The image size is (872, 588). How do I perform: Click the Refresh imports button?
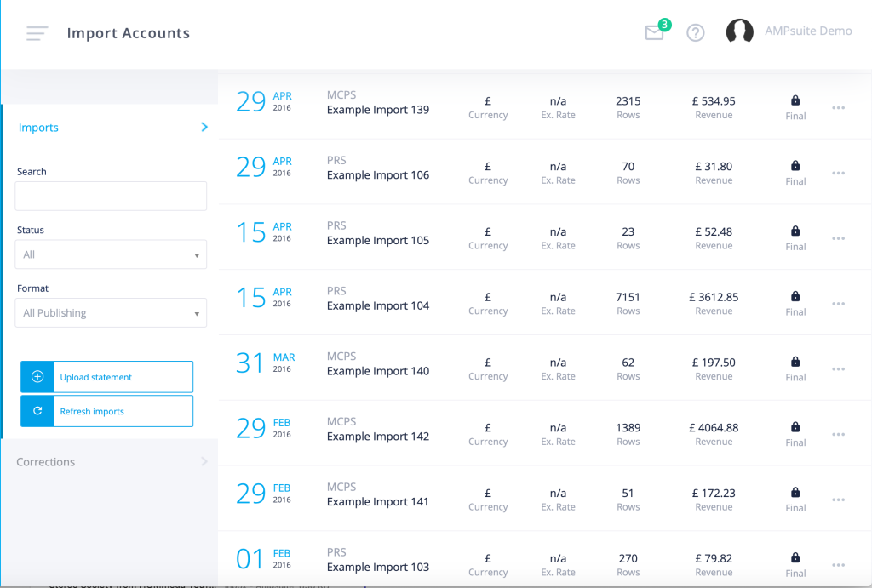point(106,411)
